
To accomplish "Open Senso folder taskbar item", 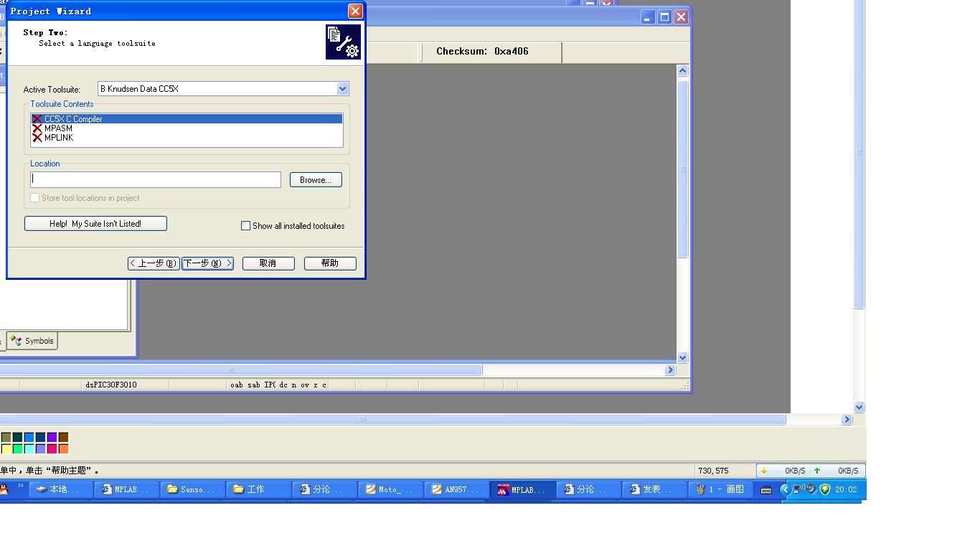I will tap(192, 489).
